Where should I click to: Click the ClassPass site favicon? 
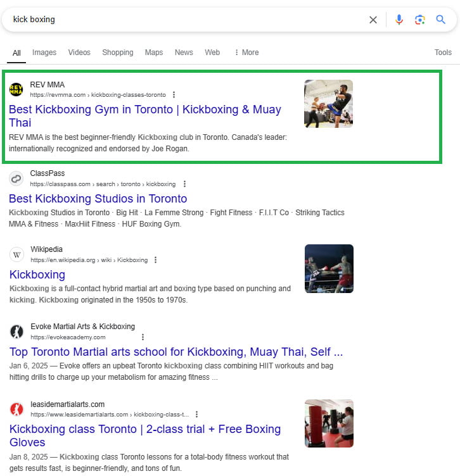(x=16, y=178)
